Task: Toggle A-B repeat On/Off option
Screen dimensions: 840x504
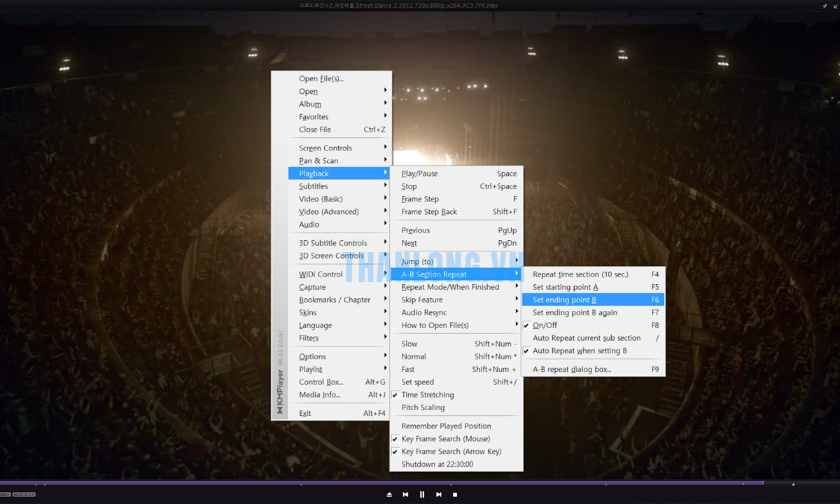Action: coord(545,325)
